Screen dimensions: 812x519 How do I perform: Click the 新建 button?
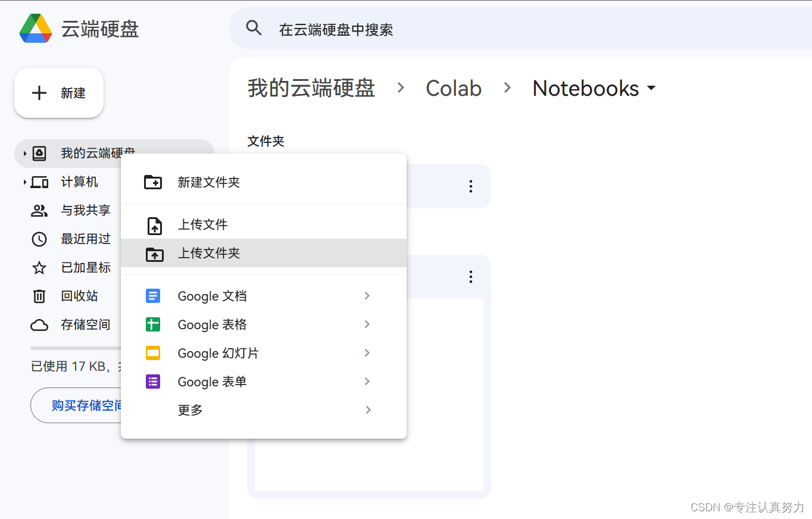click(x=59, y=93)
